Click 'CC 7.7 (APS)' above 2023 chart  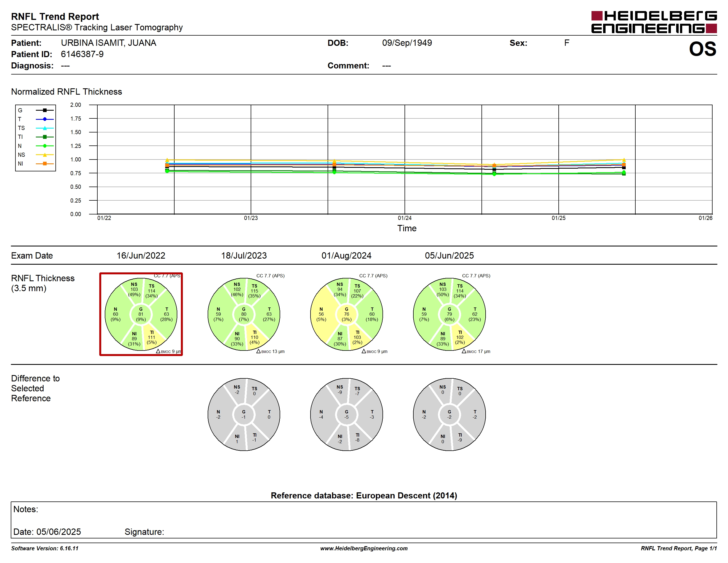[x=270, y=275]
